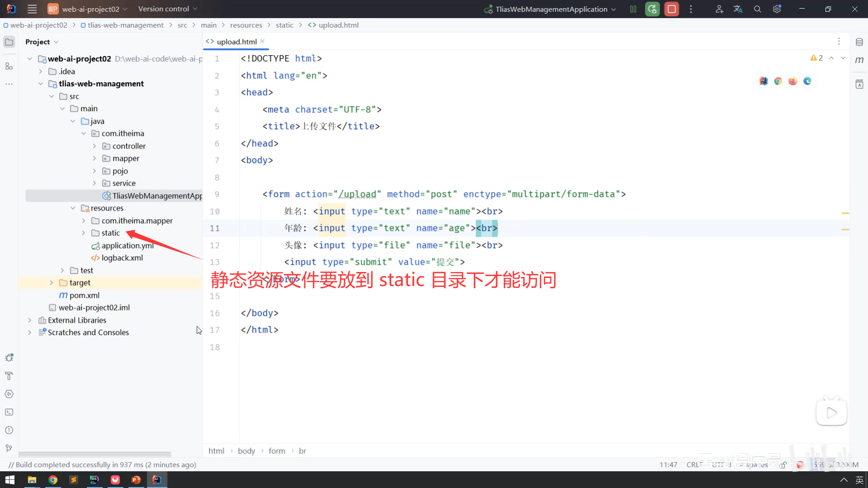The width and height of the screenshot is (868, 488).
Task: Open the Git tool window icon
Action: [x=9, y=448]
